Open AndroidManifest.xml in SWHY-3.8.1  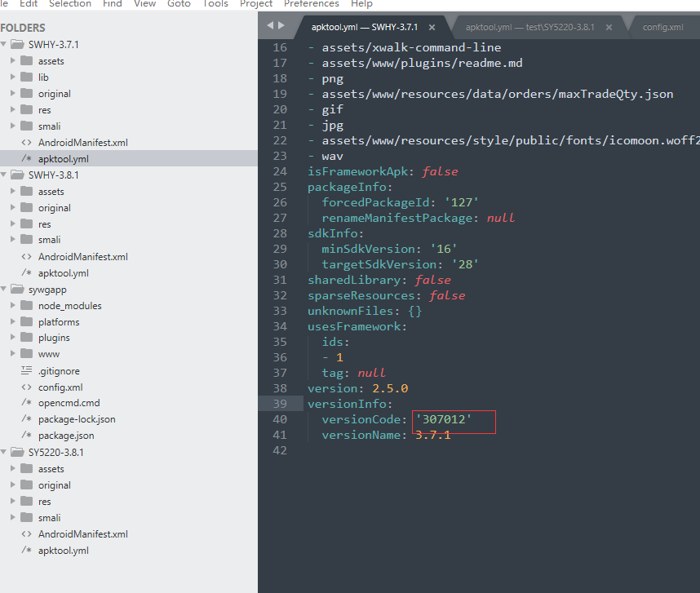click(x=83, y=257)
